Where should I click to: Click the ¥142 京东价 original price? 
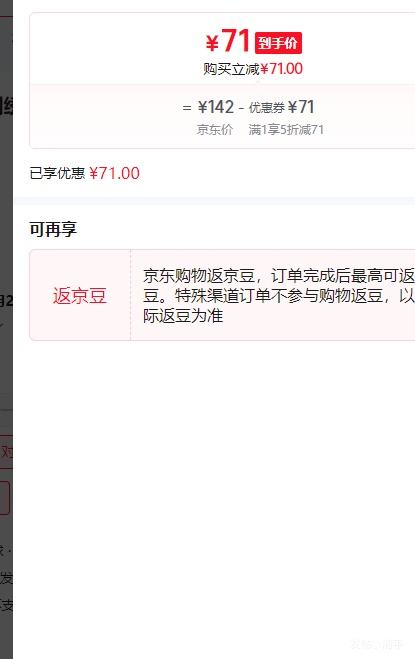tap(216, 107)
